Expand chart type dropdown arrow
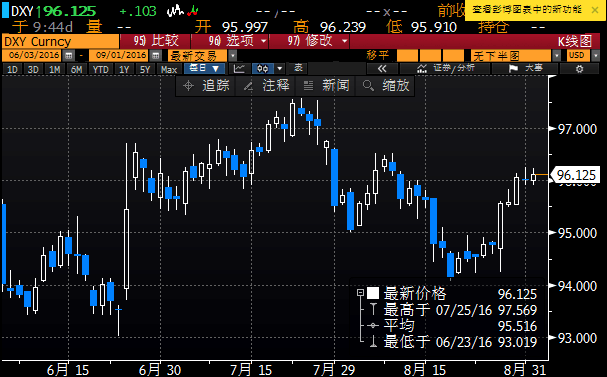This screenshot has height=377, width=607. (280, 69)
